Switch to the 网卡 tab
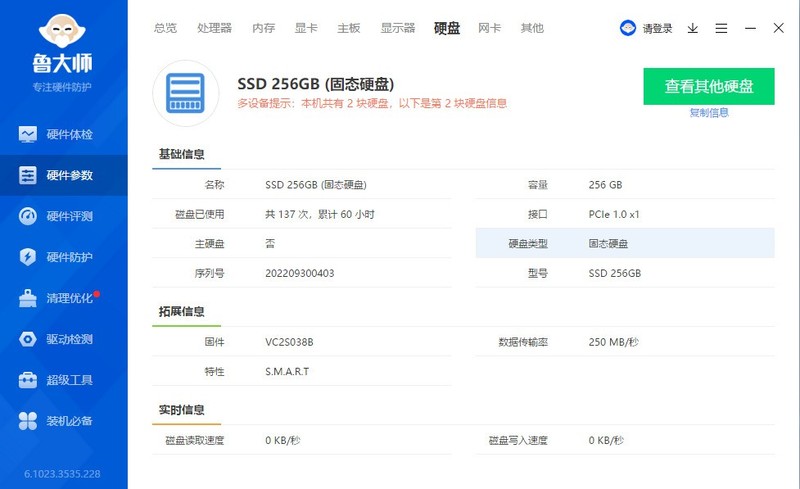Image resolution: width=800 pixels, height=489 pixels. (489, 28)
